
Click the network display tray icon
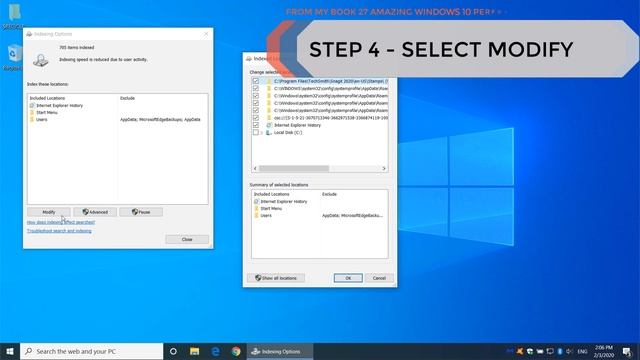[x=550, y=351]
